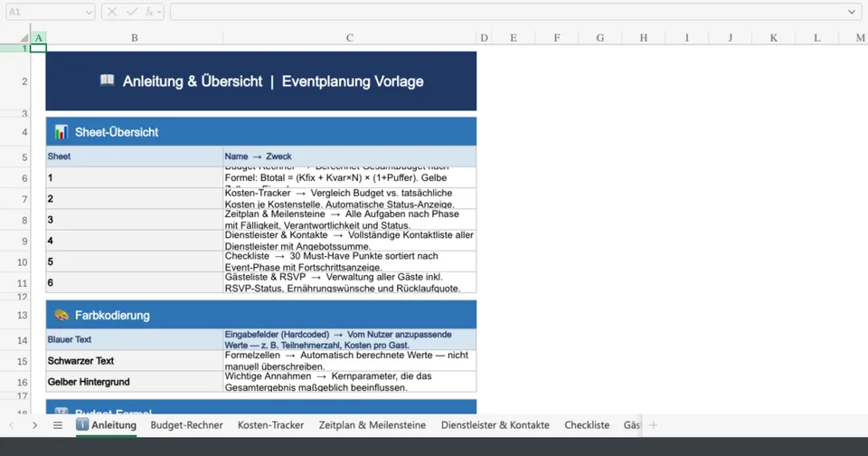Expand the Name Box dropdown arrow
868x456 pixels.
click(89, 12)
